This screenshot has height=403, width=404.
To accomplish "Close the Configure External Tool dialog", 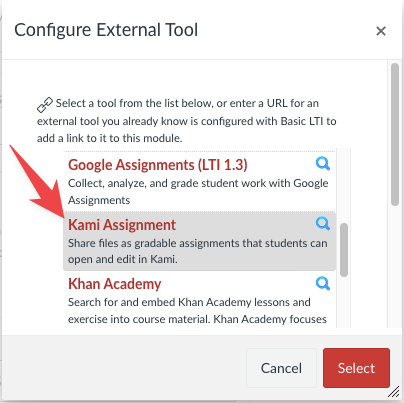I will (381, 31).
